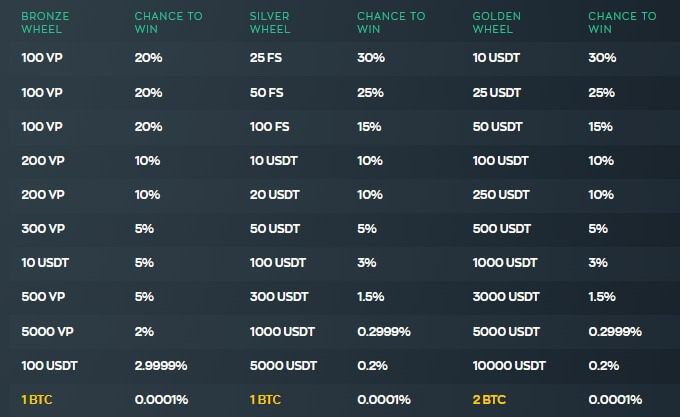Click the 300 USDT prize entry
This screenshot has height=417, width=680.
pyautogui.click(x=279, y=297)
